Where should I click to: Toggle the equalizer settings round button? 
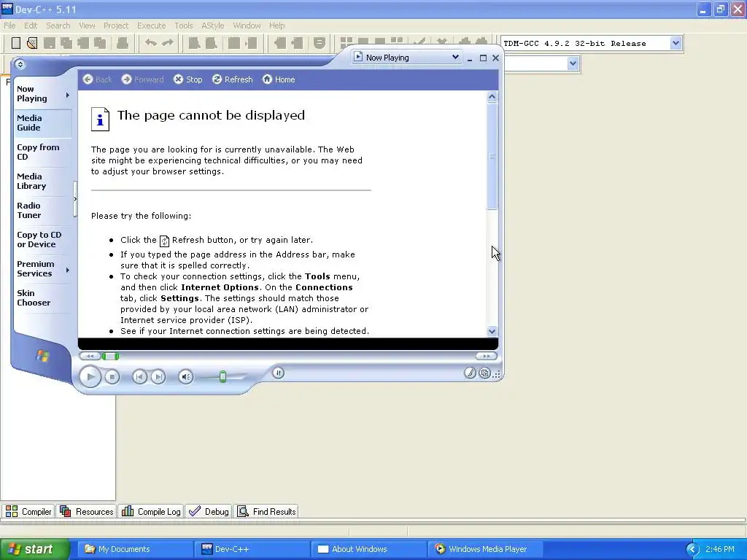[278, 373]
